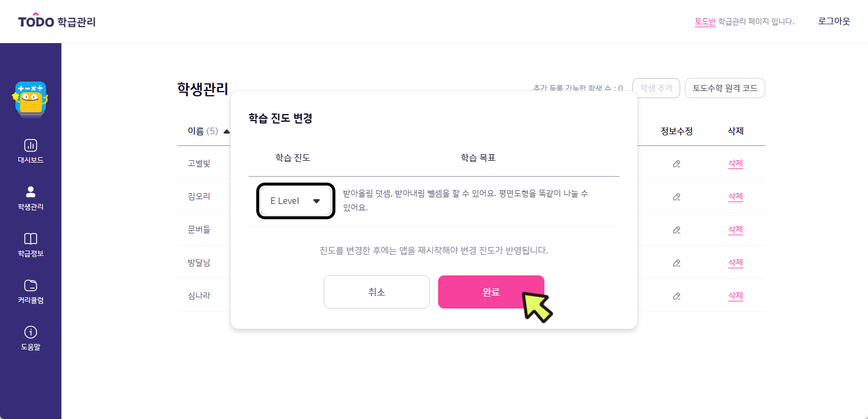This screenshot has height=419, width=868.
Task: Open the 대시보드 chart icon in sidebar
Action: pyautogui.click(x=31, y=145)
